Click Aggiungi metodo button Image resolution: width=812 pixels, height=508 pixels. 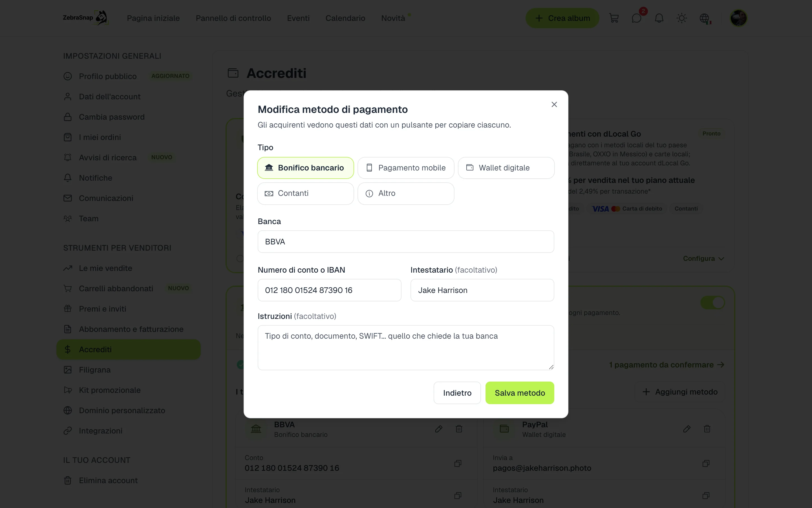tap(680, 392)
